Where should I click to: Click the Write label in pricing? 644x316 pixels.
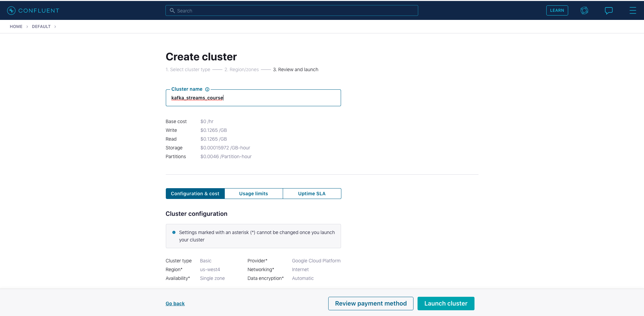coord(171,130)
